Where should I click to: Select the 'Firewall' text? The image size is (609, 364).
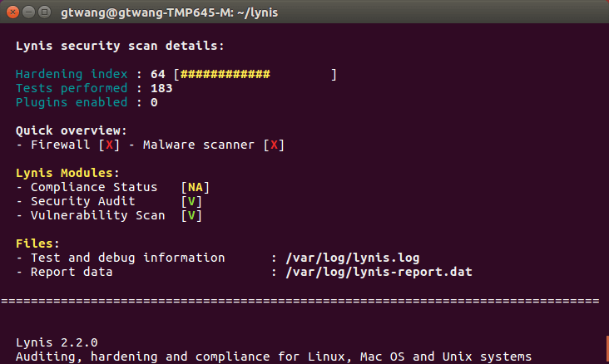click(60, 145)
